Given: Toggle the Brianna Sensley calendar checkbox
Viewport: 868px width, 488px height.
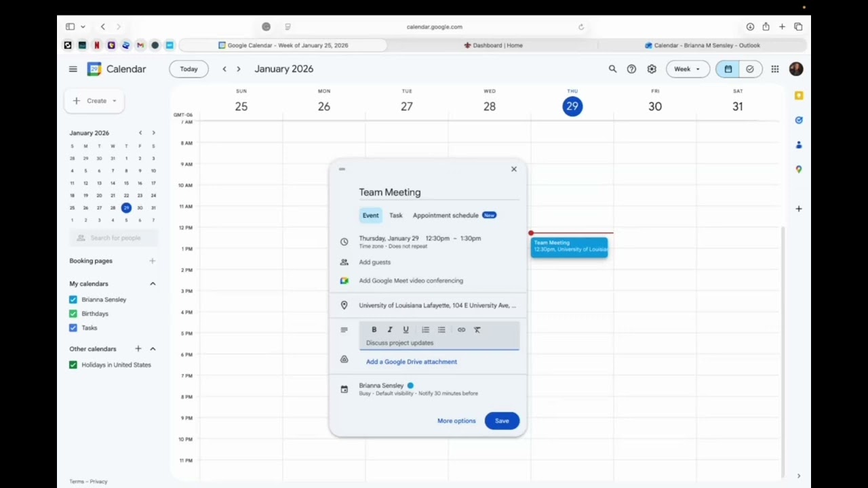Looking at the screenshot, I should pos(73,300).
